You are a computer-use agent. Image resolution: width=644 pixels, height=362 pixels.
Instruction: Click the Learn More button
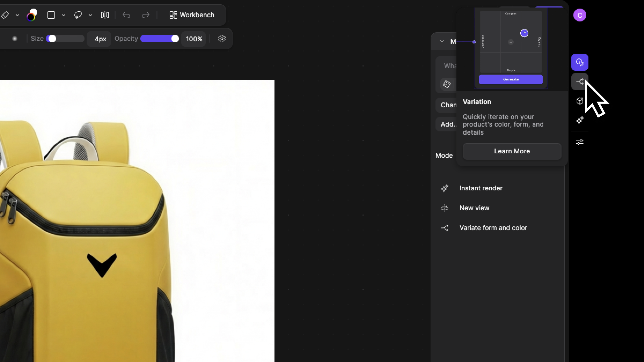click(512, 151)
